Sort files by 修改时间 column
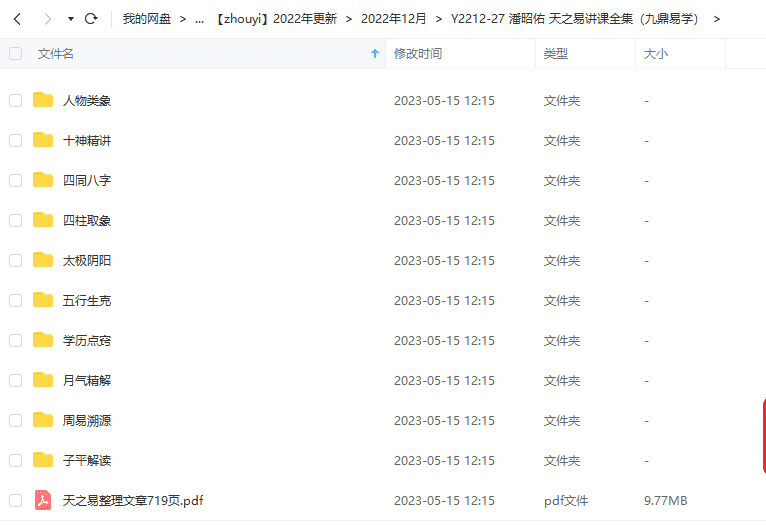The height and width of the screenshot is (527, 766). tap(418, 54)
